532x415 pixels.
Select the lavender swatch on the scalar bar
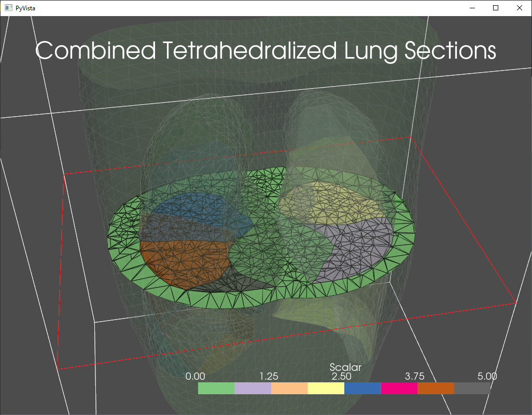(253, 389)
